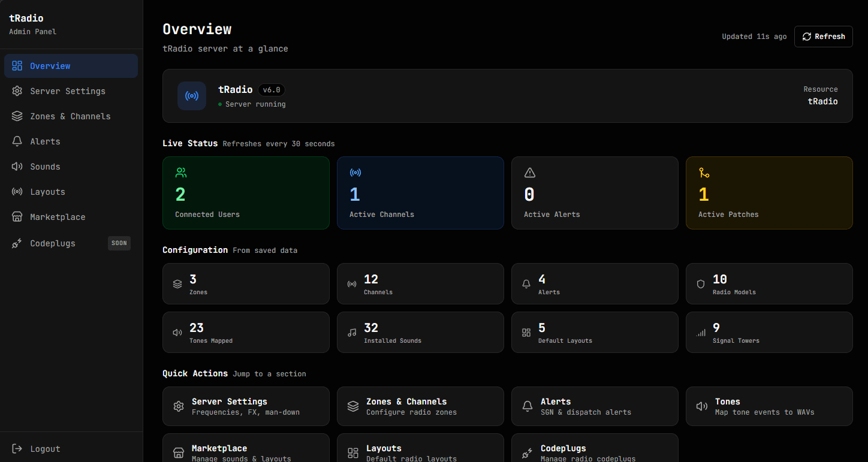Viewport: 868px width, 462px height.
Task: Click the Logout arrow icon
Action: point(17,449)
